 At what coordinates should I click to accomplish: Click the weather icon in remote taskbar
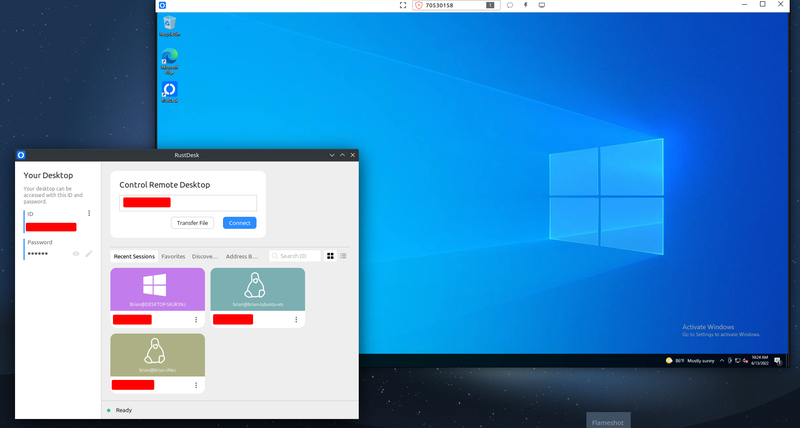point(669,361)
